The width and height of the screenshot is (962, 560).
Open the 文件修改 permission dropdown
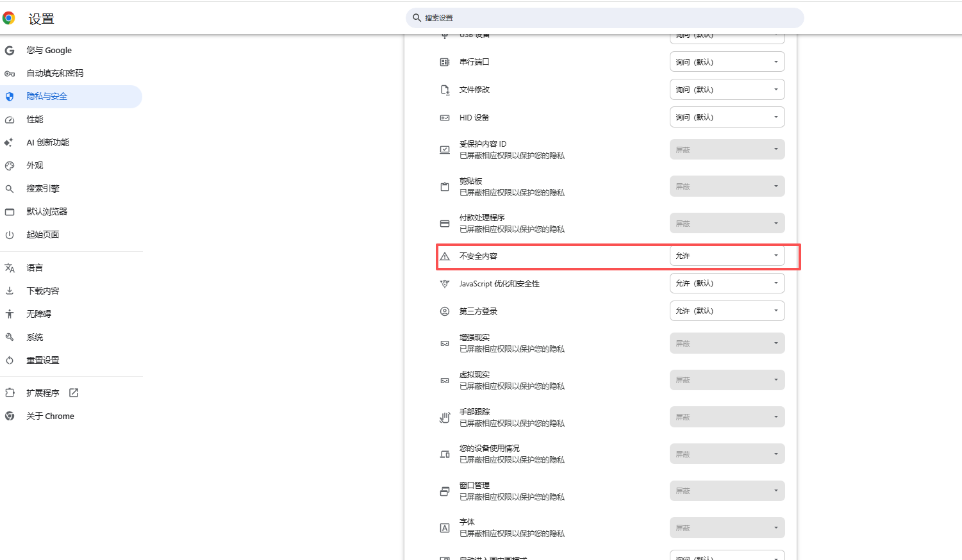(727, 90)
